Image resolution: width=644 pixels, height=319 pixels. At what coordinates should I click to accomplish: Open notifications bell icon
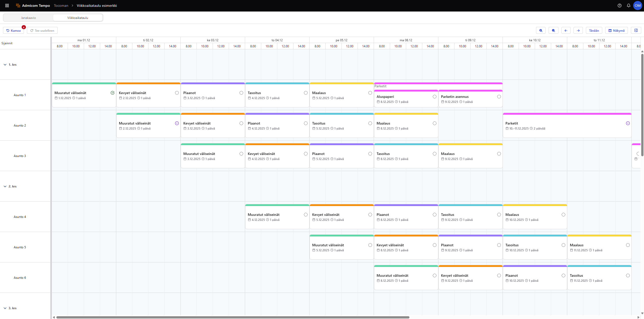point(628,6)
